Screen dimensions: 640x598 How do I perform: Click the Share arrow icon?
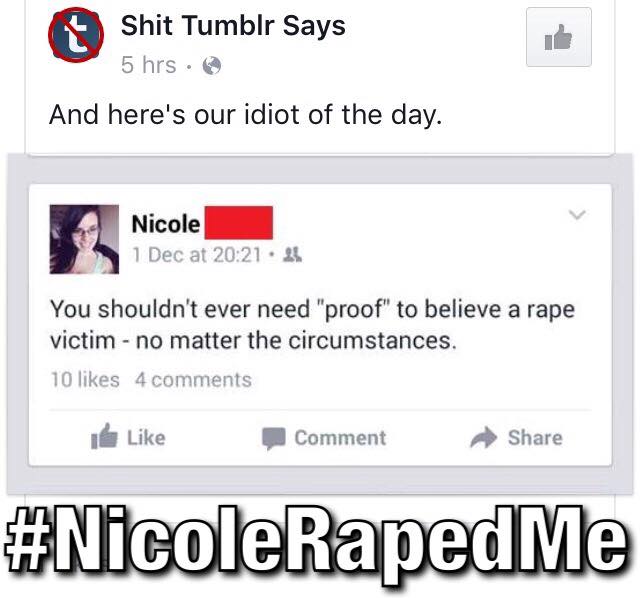(x=484, y=437)
